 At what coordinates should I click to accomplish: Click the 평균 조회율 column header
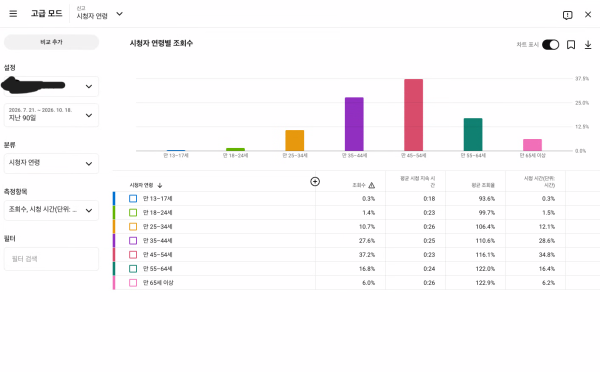click(x=483, y=185)
